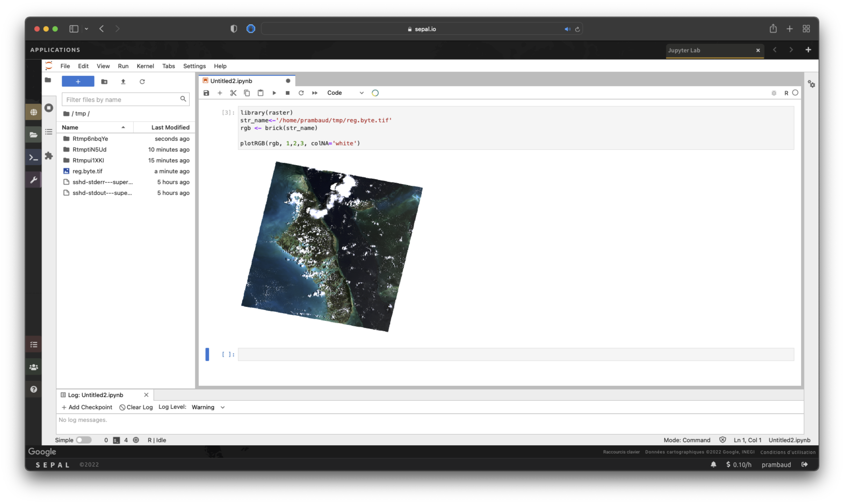The image size is (844, 504).
Task: Interrupt the kernel with the stop button
Action: click(288, 93)
